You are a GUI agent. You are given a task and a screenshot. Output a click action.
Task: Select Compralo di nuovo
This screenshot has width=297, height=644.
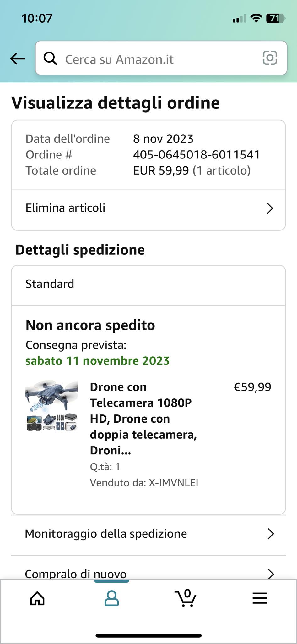[76, 574]
